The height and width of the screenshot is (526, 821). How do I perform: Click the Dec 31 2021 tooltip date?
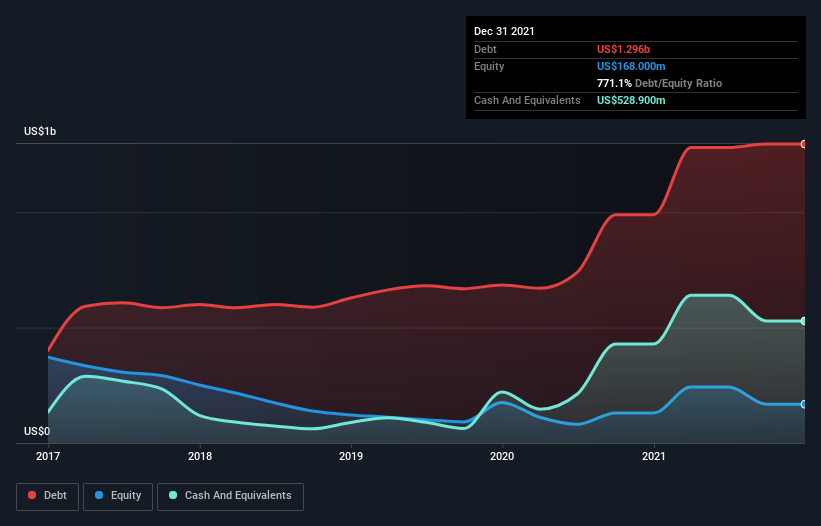[504, 31]
